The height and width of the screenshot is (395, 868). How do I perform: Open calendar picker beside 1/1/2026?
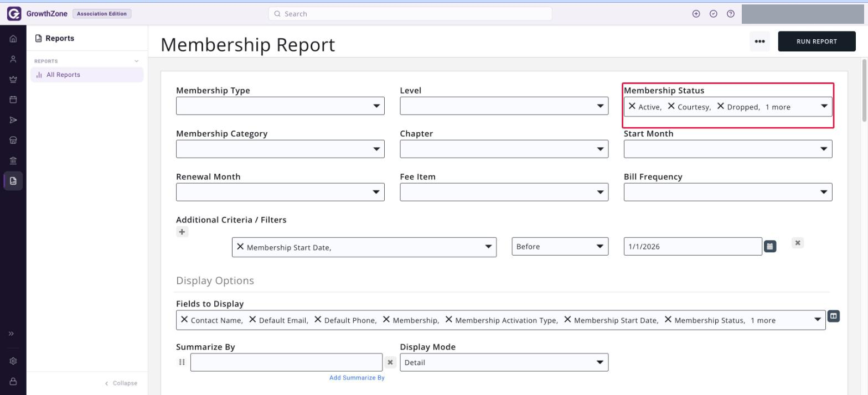click(770, 246)
